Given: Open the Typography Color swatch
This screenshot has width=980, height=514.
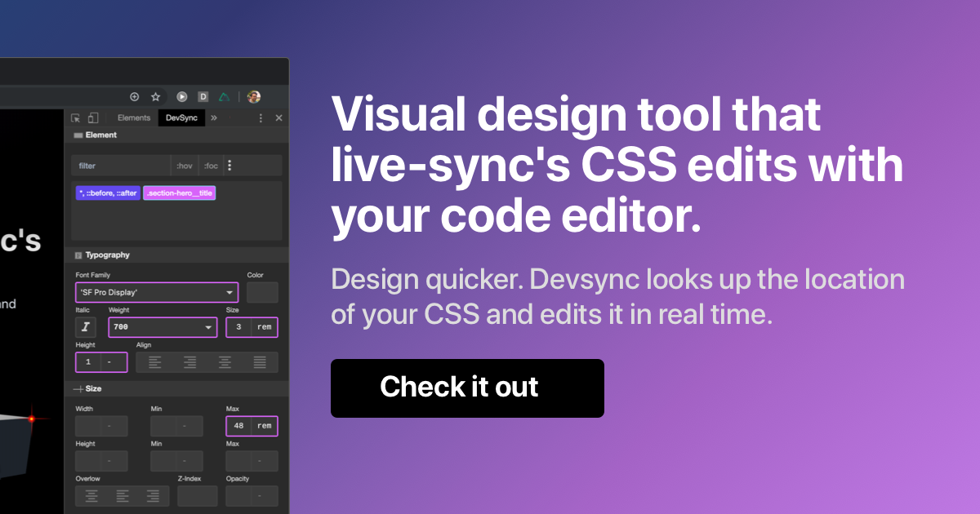Looking at the screenshot, I should pyautogui.click(x=262, y=292).
